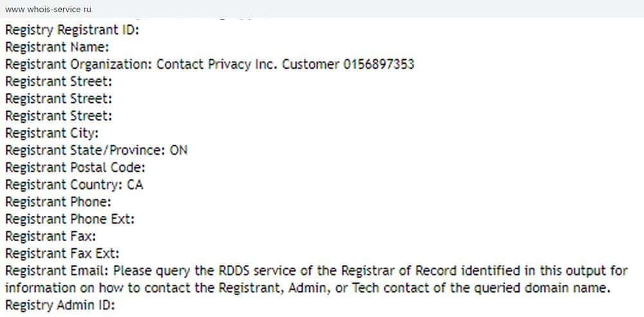The height and width of the screenshot is (317, 644).
Task: Click the Registrant Postal Code line
Action: (75, 168)
